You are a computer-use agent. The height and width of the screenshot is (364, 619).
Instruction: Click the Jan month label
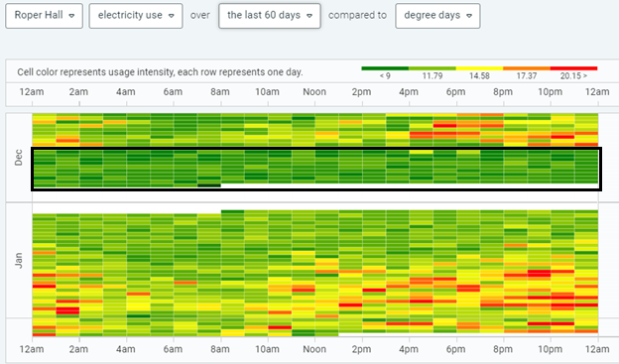tap(19, 261)
